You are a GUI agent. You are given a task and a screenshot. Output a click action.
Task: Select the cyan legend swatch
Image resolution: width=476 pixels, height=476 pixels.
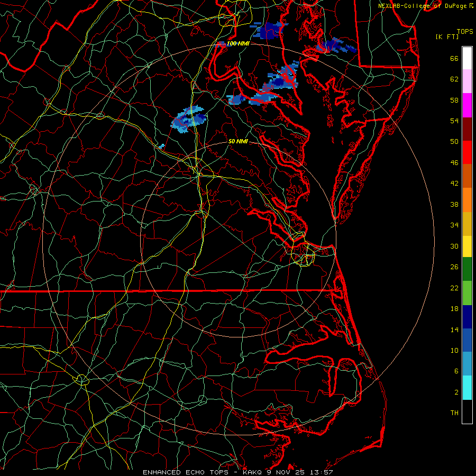(467, 388)
